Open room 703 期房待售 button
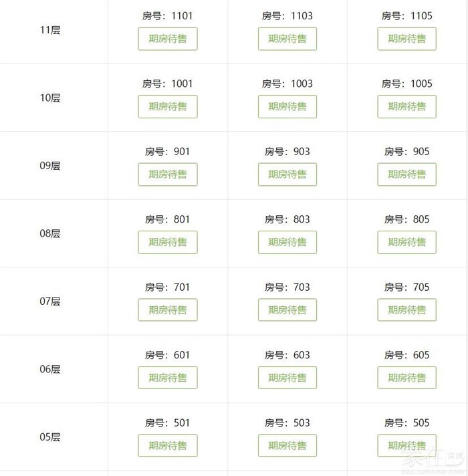Viewport: 468px width, 476px height. pyautogui.click(x=287, y=310)
